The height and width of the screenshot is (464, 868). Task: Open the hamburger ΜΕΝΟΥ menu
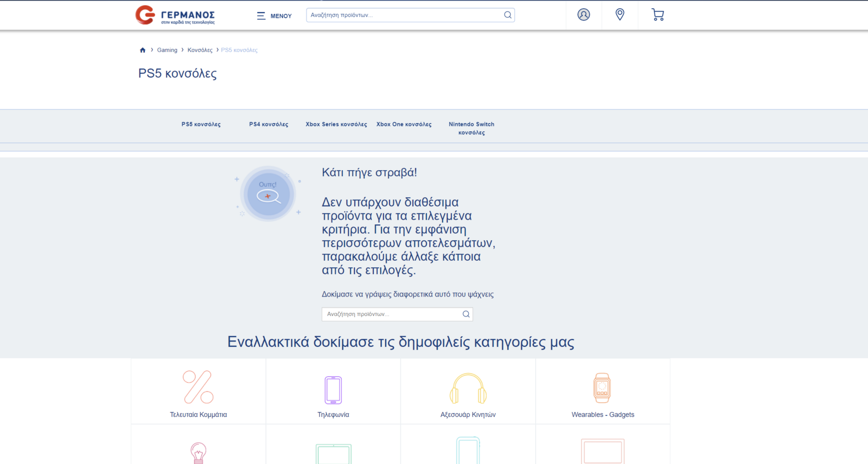(274, 16)
